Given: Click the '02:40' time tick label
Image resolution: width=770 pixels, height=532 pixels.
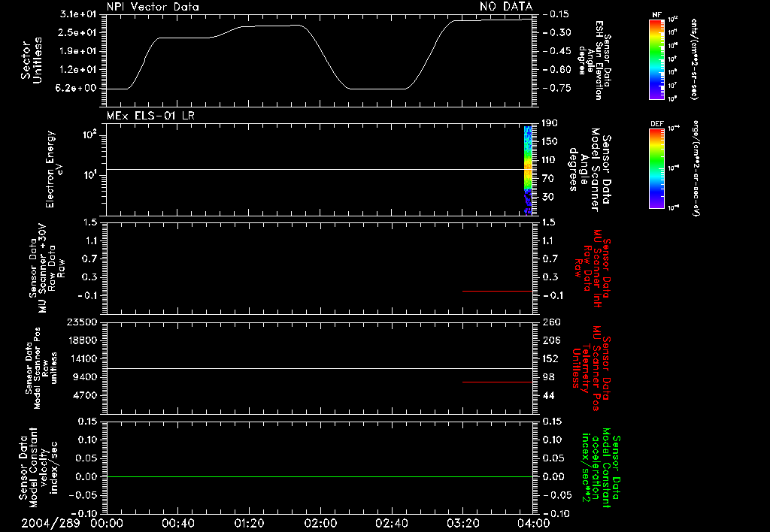Looking at the screenshot, I should (x=391, y=523).
